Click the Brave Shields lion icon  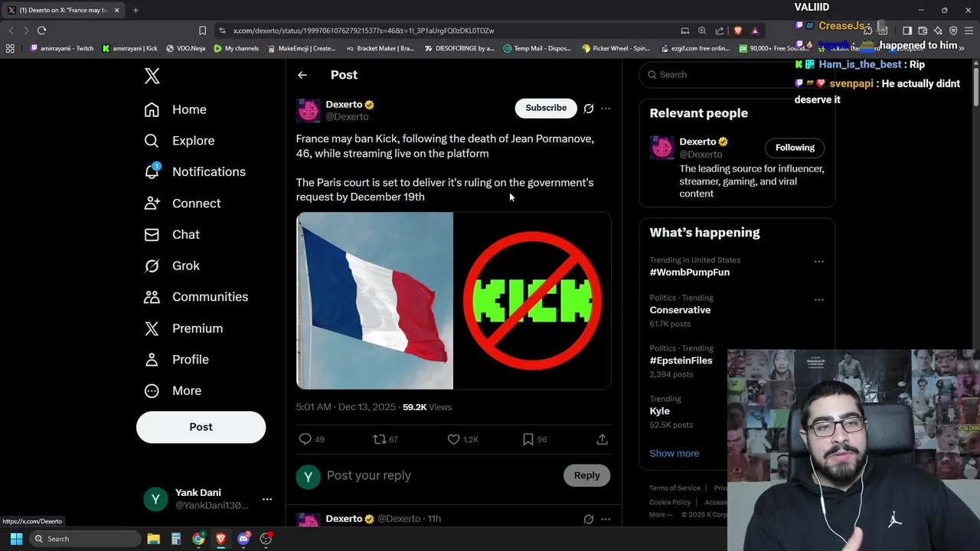pyautogui.click(x=738, y=31)
